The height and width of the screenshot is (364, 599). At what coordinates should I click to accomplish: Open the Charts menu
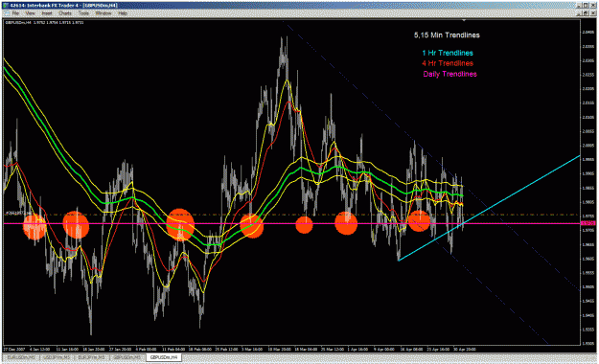pos(65,13)
